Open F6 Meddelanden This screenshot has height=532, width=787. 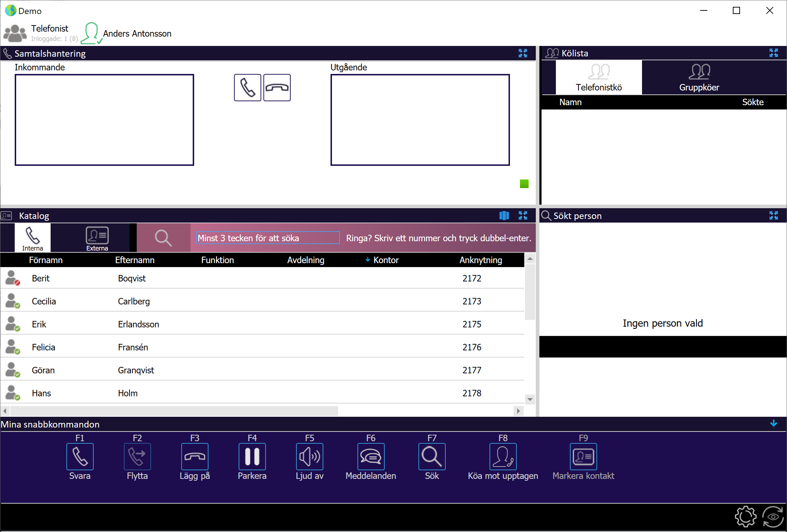click(371, 456)
